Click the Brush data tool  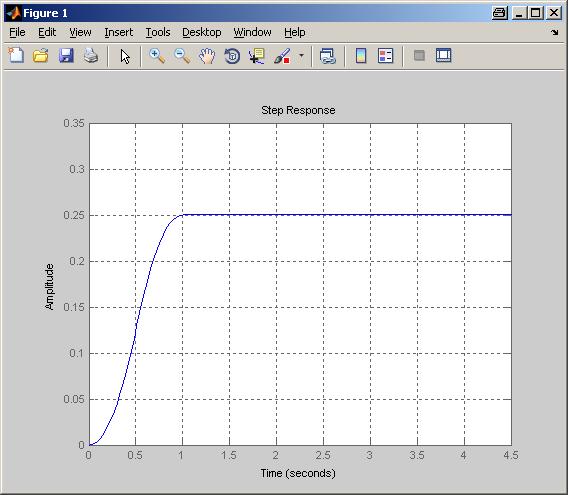click(x=282, y=56)
